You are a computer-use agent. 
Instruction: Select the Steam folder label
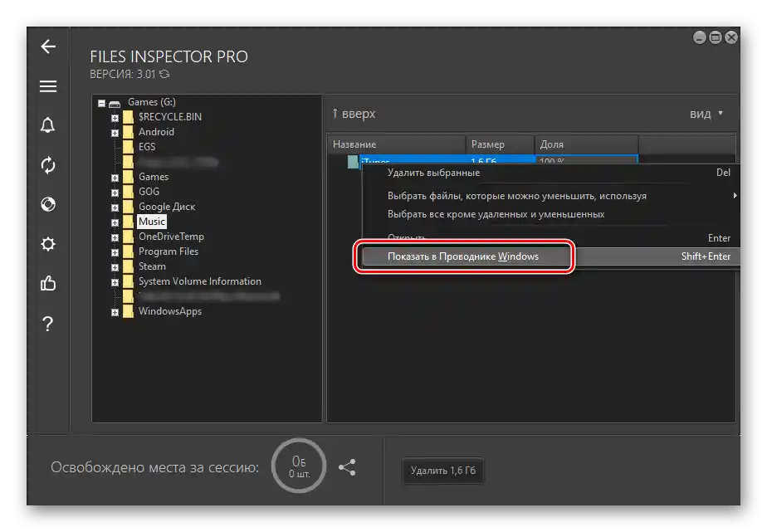(152, 266)
